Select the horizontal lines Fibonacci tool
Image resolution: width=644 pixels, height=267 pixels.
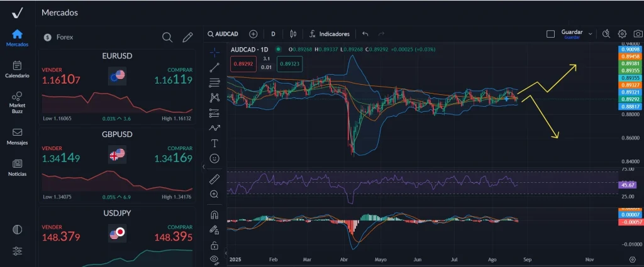tap(214, 82)
